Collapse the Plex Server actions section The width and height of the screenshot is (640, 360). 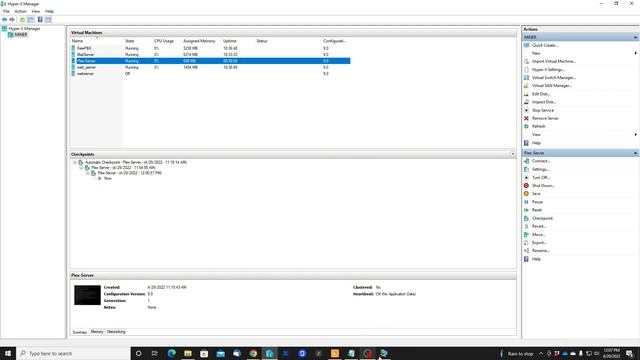635,153
